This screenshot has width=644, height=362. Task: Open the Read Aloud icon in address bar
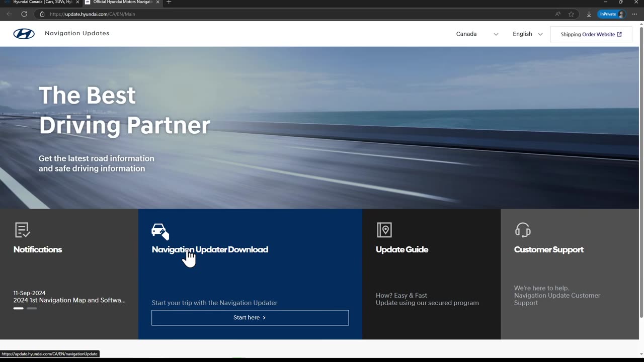pos(557,14)
